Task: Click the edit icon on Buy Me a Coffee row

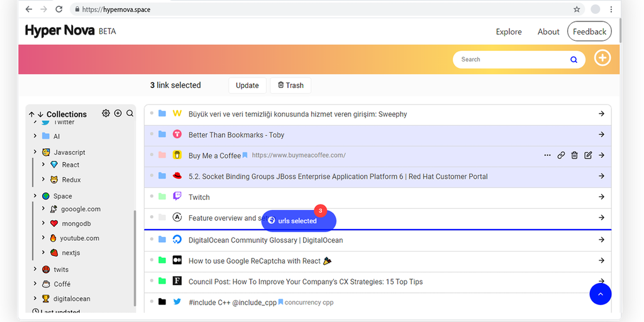Action: [x=588, y=155]
